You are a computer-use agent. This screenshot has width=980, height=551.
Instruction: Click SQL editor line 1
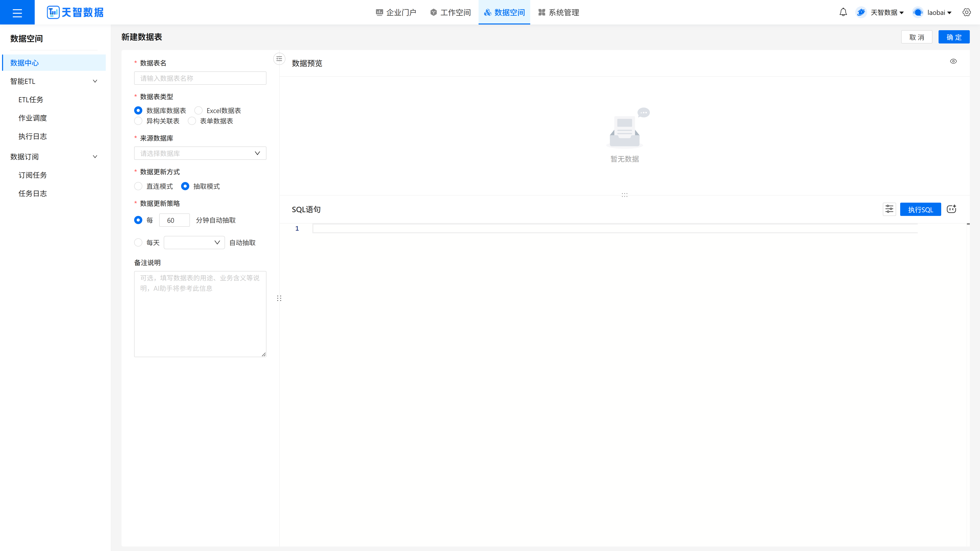click(x=615, y=228)
